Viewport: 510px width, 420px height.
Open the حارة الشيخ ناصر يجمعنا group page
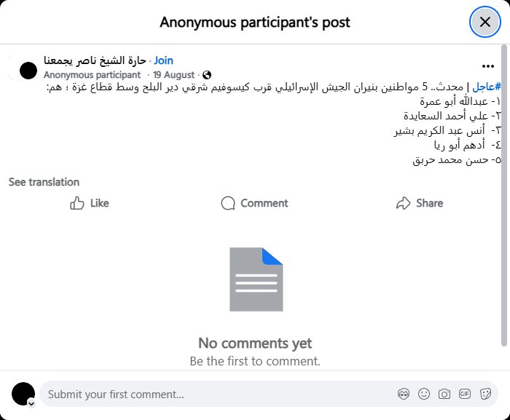(x=95, y=60)
